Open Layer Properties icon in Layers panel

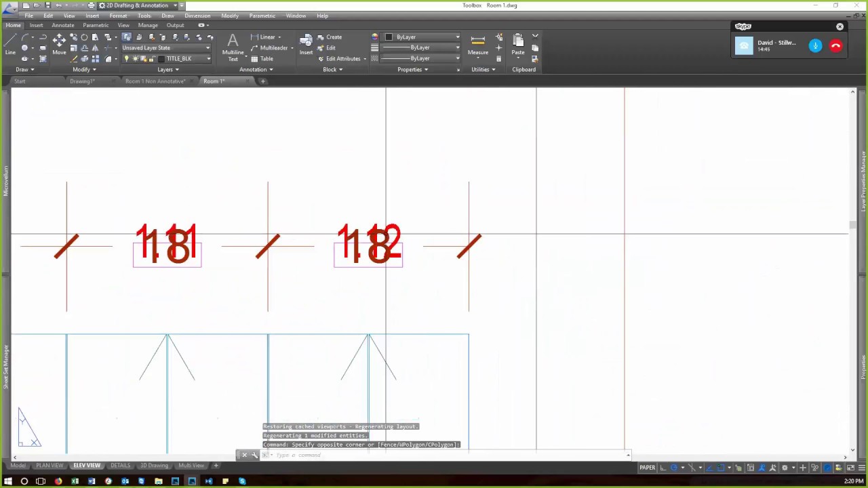tap(127, 37)
